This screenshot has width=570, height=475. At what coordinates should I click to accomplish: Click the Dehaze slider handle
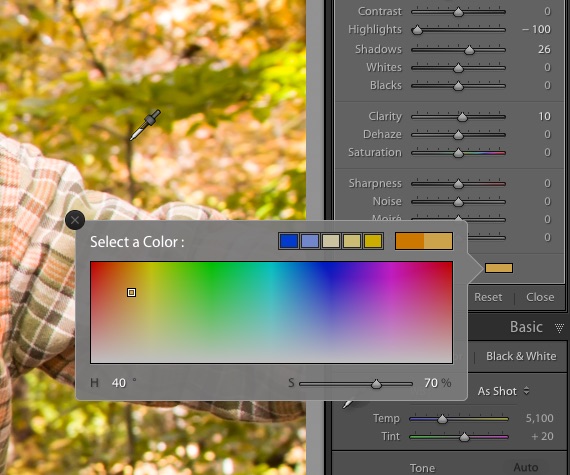point(458,135)
